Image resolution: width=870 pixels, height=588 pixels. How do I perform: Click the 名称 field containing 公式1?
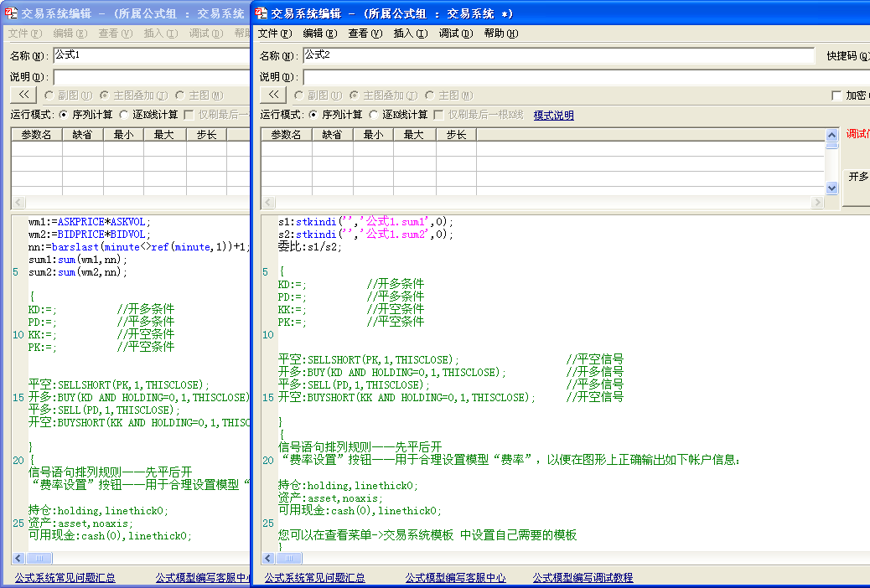pyautogui.click(x=152, y=55)
